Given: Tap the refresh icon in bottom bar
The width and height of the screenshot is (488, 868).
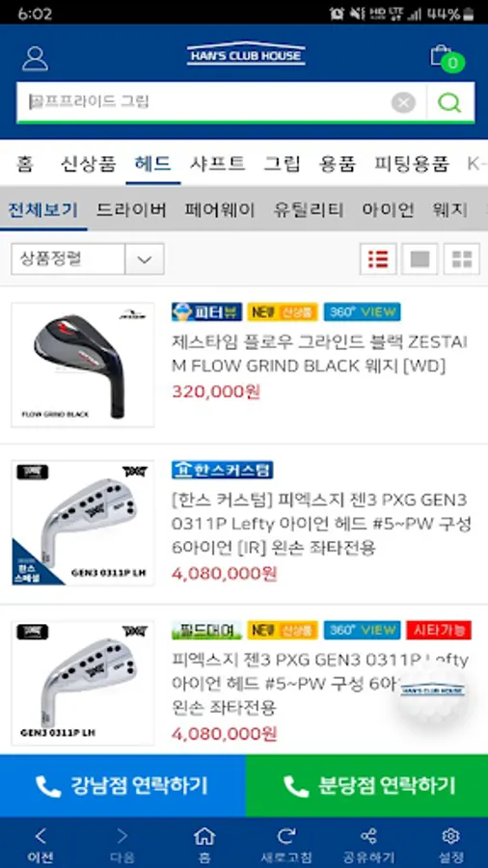Looking at the screenshot, I should click(x=286, y=844).
